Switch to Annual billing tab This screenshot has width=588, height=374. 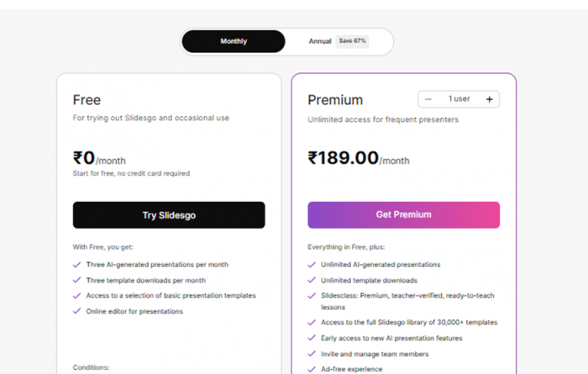pyautogui.click(x=320, y=41)
